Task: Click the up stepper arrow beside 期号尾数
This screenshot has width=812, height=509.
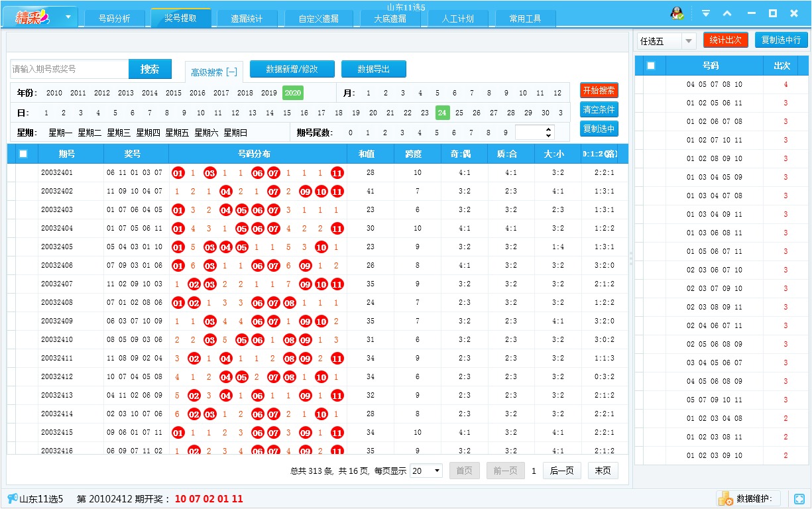Action: (547, 130)
